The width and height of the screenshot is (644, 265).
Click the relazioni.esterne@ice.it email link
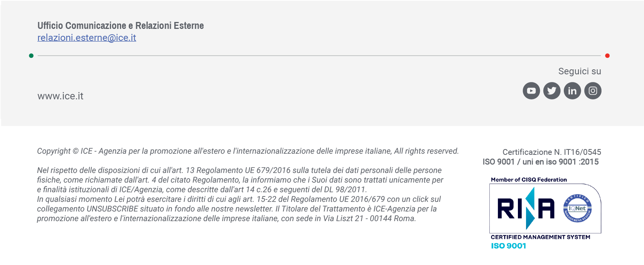coord(87,38)
